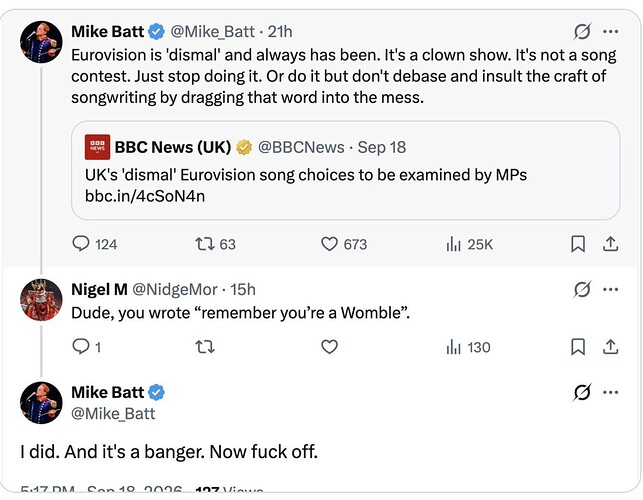Viewport: 643px width, 500px height.
Task: Open more options on top tweet
Action: (x=611, y=32)
